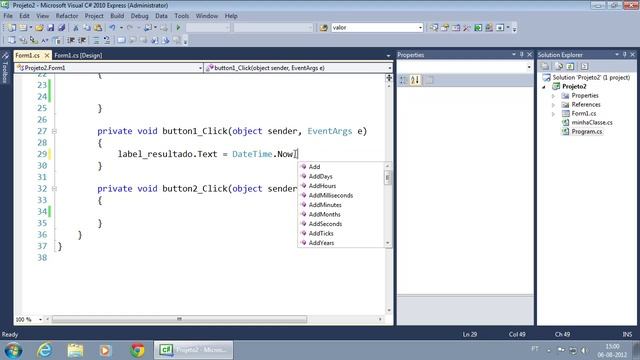Click the Solution Explorer View Code icon
This screenshot has height=360, width=640.
584,67
